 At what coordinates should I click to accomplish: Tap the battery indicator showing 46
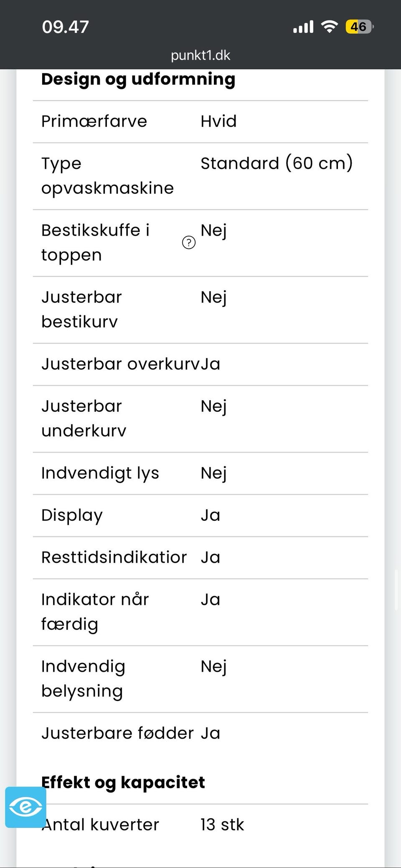359,27
